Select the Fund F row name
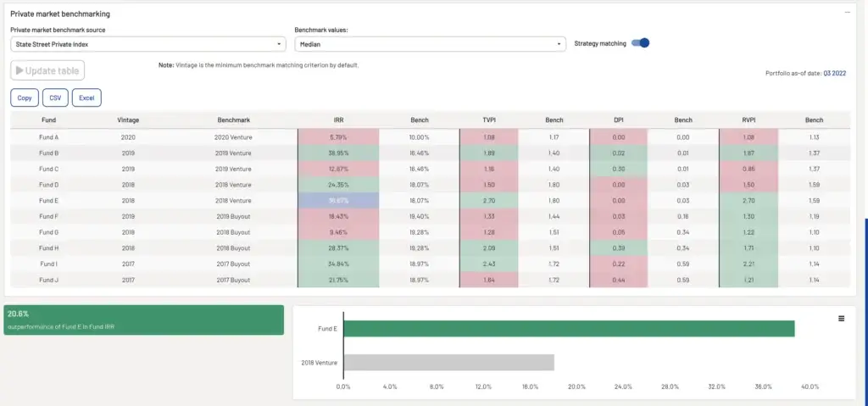 (48, 217)
